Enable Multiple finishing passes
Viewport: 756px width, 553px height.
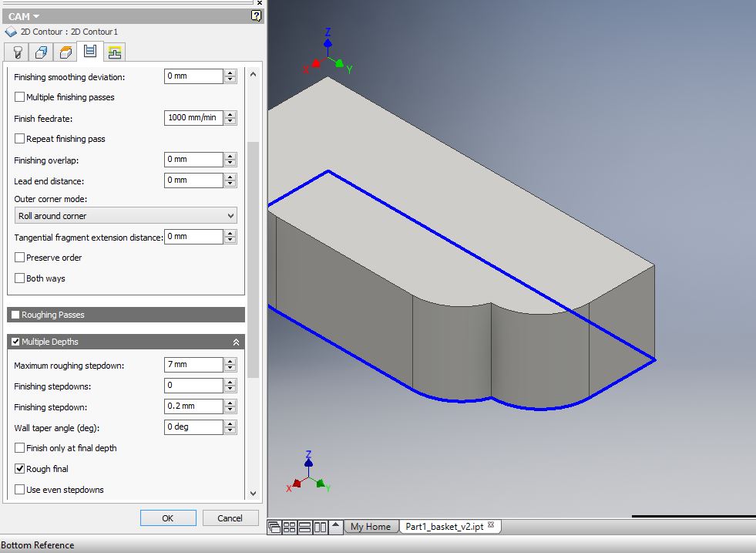pyautogui.click(x=20, y=97)
